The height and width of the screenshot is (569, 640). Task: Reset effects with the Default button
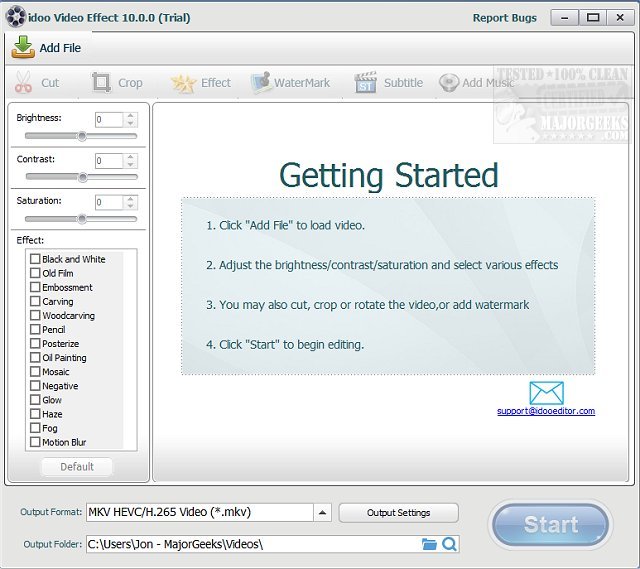point(77,467)
